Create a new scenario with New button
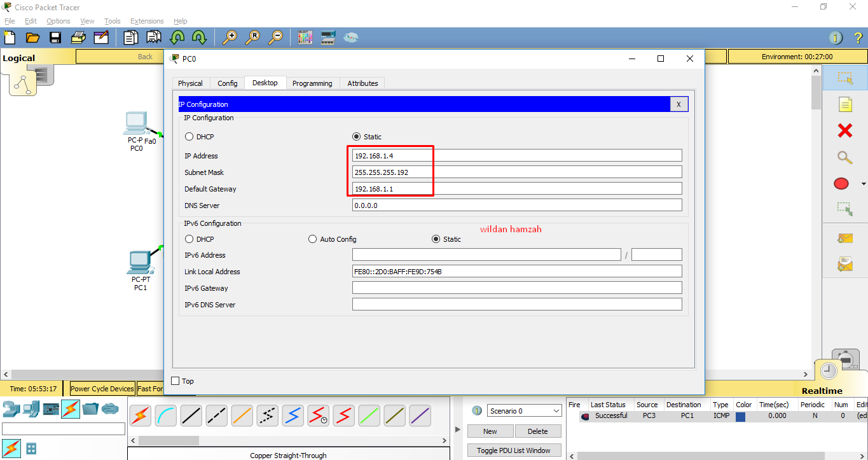Viewport: 868px width, 460px height. coord(490,431)
